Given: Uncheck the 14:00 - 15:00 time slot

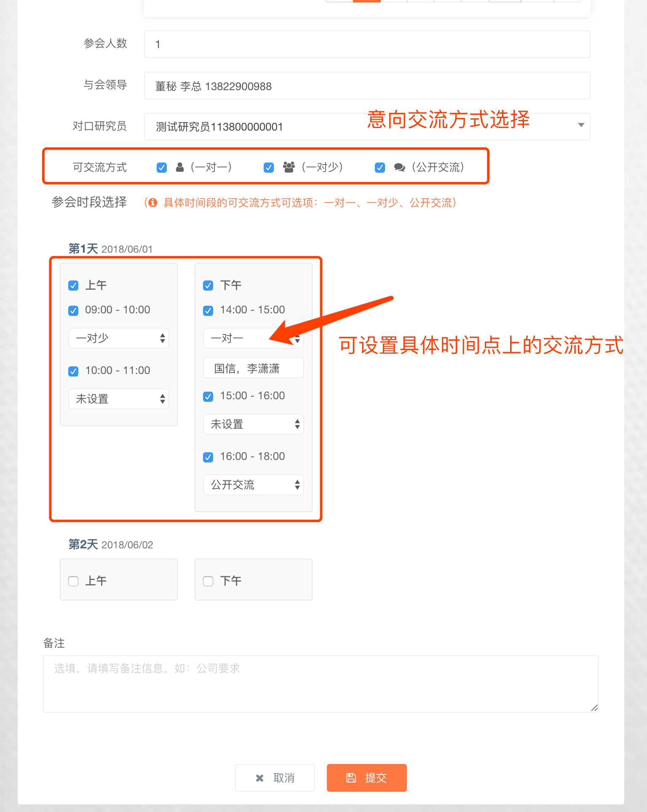Looking at the screenshot, I should (x=208, y=311).
